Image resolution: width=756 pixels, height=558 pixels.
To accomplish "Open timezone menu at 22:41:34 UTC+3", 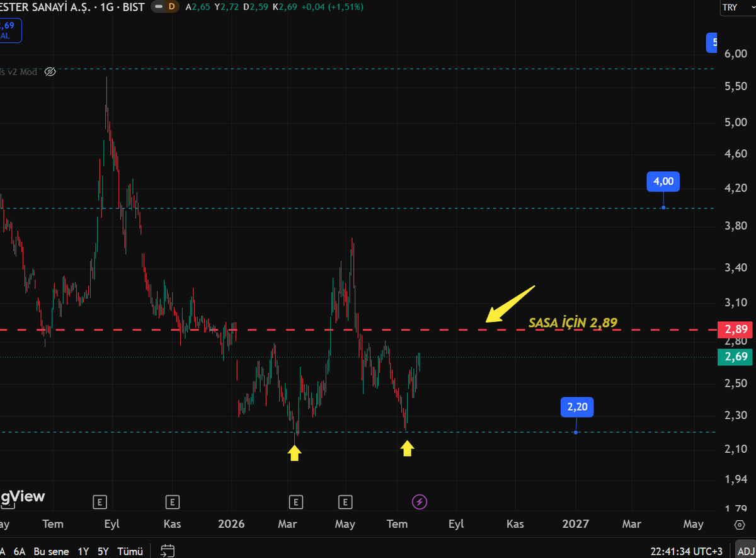I will coord(687,550).
